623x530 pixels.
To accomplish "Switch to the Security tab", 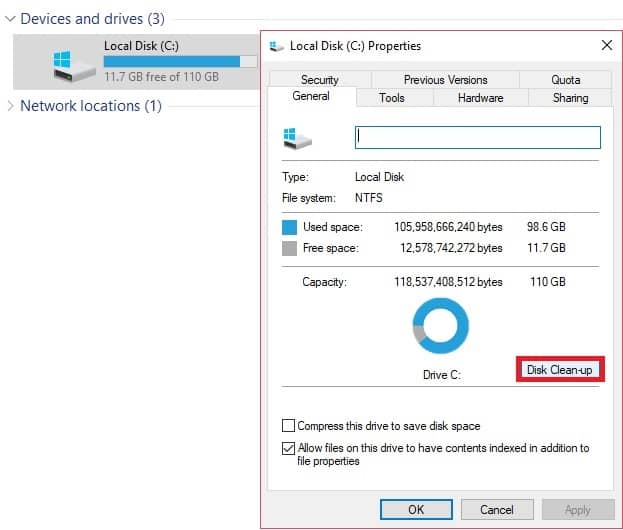I will (x=319, y=80).
